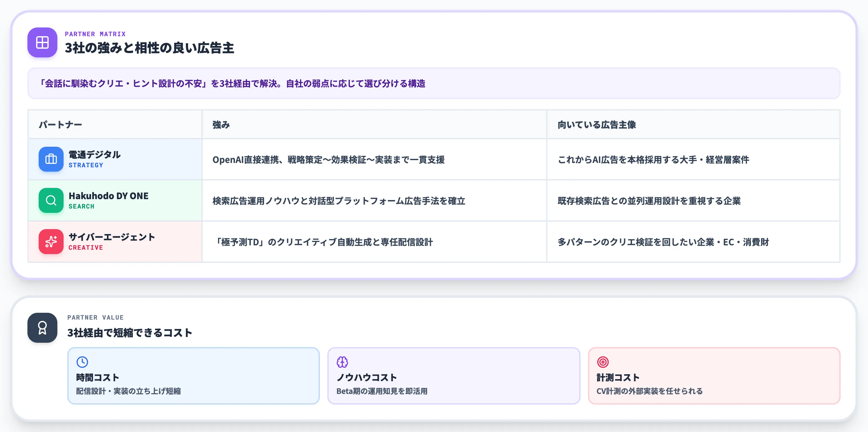Image resolution: width=868 pixels, height=432 pixels.
Task: Click the PARTNER MATRIX label
Action: 95,34
